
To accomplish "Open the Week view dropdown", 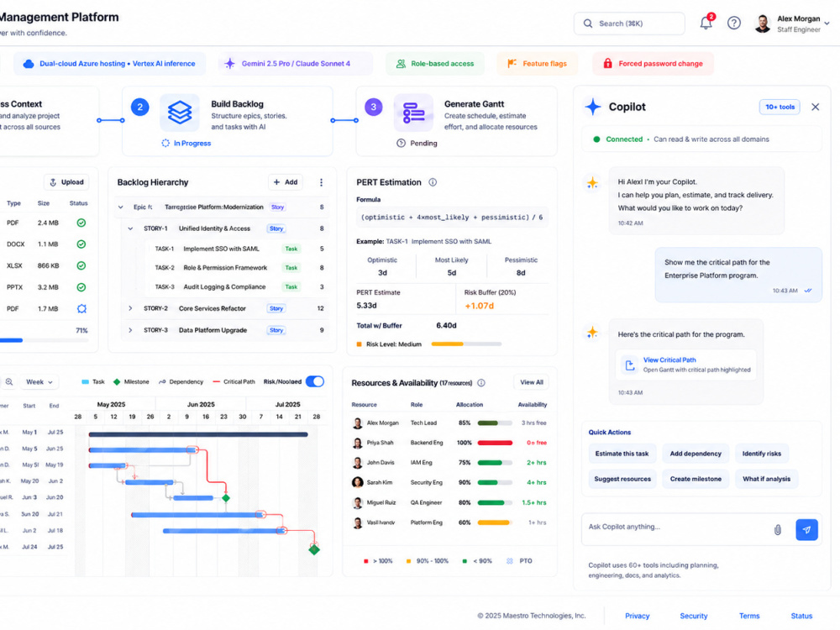I will click(x=39, y=382).
